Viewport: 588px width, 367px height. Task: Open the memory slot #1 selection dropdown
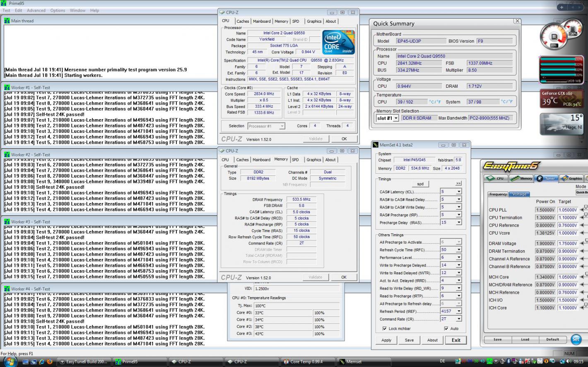click(396, 118)
